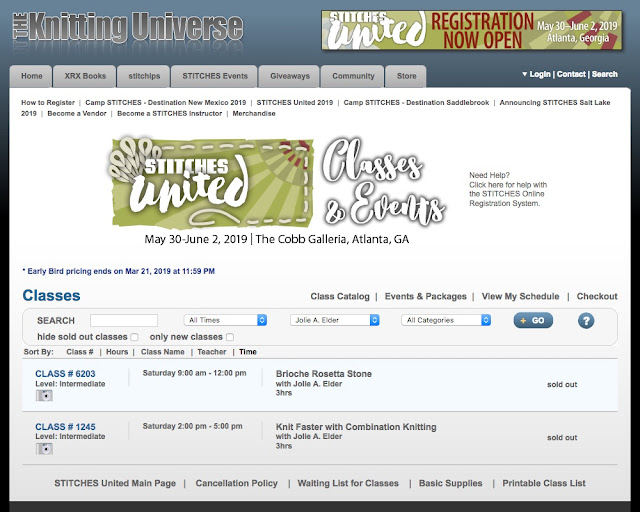Open View My Schedule link
Viewport: 640px width, 512px height.
[x=520, y=296]
